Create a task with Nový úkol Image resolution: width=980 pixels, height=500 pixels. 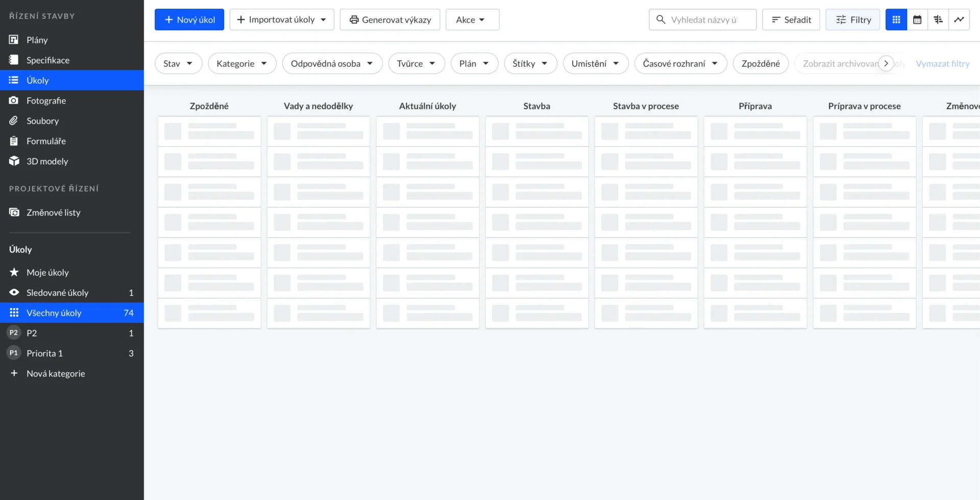pyautogui.click(x=189, y=20)
